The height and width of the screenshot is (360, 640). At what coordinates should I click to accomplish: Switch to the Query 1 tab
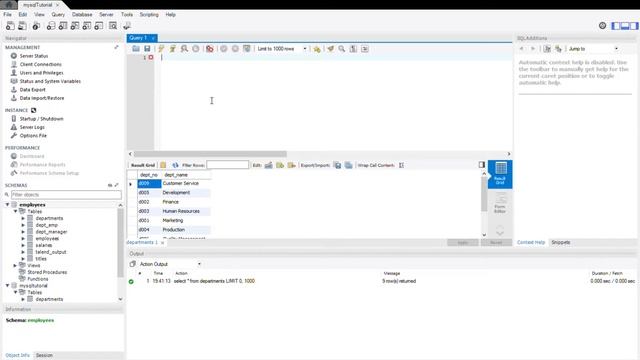pyautogui.click(x=138, y=38)
